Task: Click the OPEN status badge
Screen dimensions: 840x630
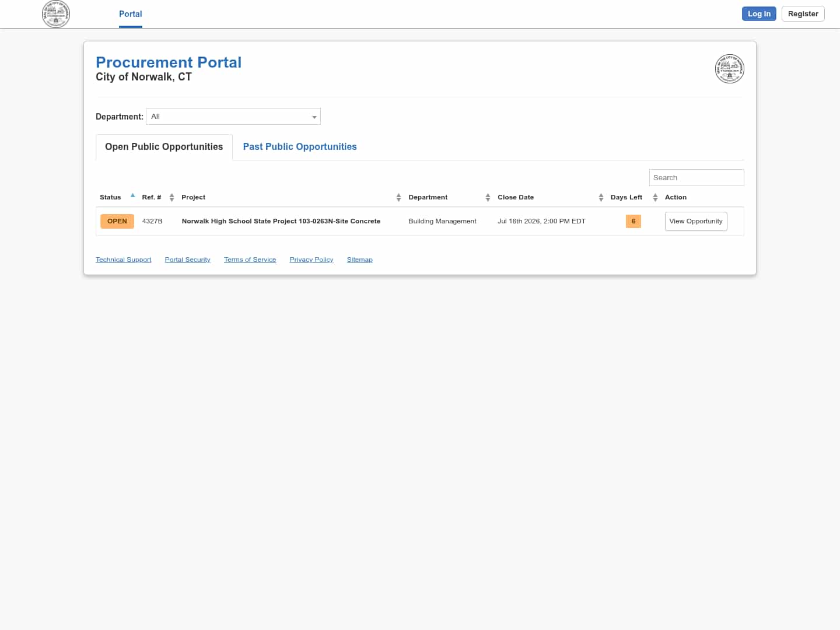Action: coord(117,222)
